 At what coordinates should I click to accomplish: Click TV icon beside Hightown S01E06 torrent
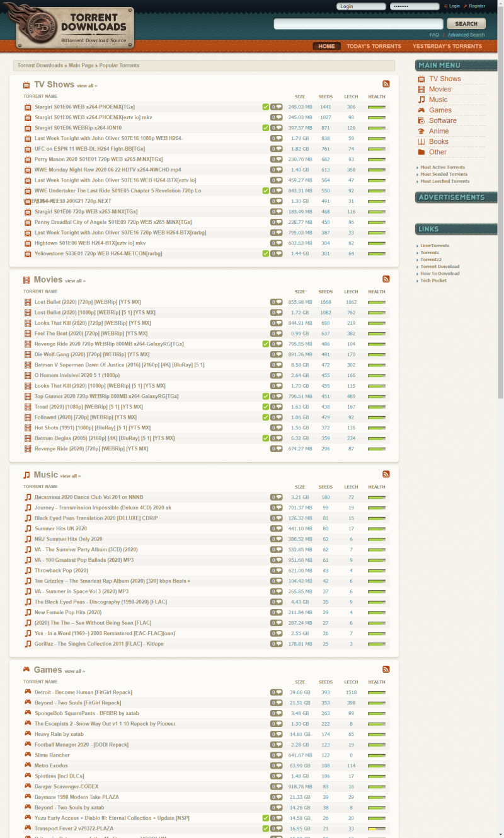coord(28,243)
